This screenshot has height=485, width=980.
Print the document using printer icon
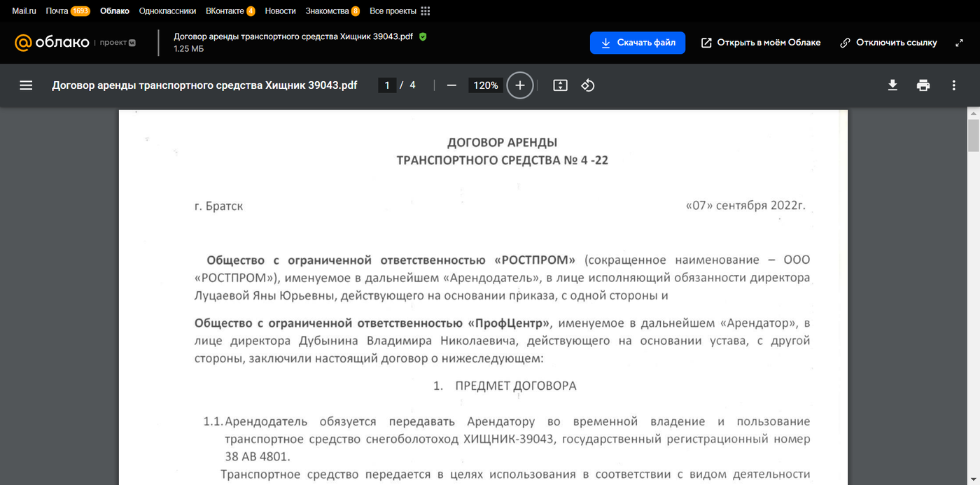pyautogui.click(x=923, y=85)
